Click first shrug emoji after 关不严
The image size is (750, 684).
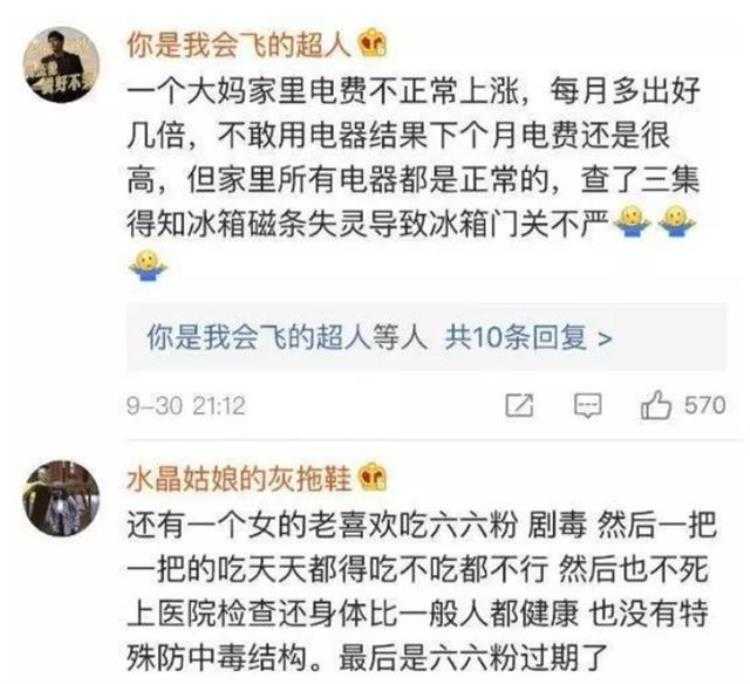[632, 220]
